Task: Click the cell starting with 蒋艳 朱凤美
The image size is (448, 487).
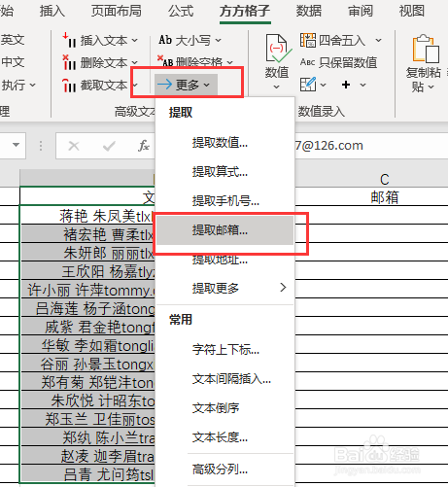Action: [x=87, y=215]
